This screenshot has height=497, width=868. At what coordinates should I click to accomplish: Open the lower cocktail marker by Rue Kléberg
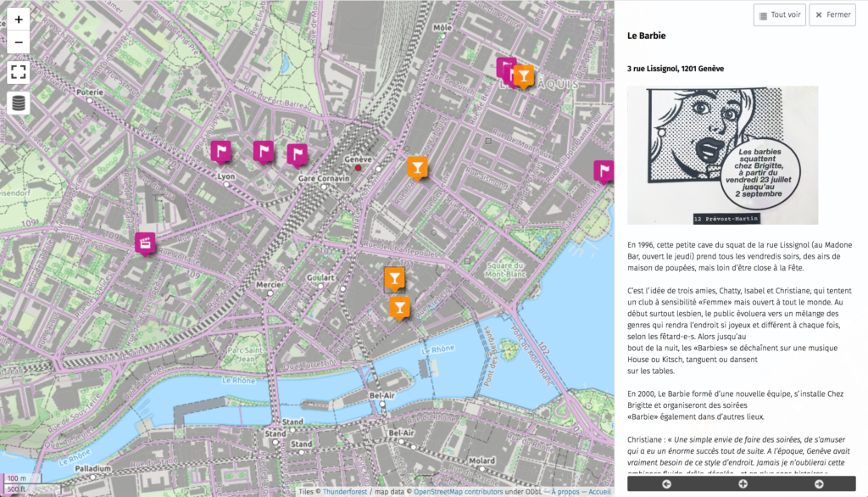tap(400, 309)
